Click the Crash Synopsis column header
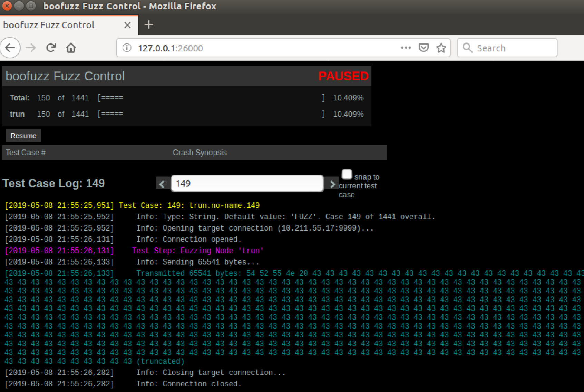 pyautogui.click(x=200, y=153)
